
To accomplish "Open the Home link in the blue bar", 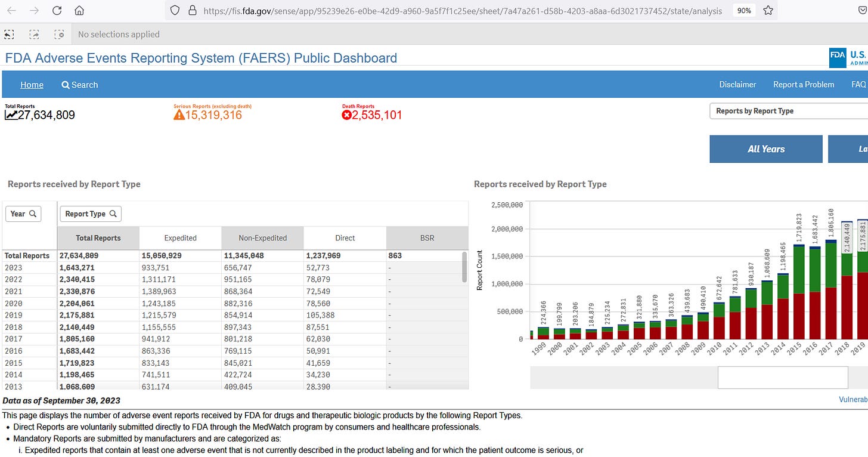I will click(x=32, y=85).
